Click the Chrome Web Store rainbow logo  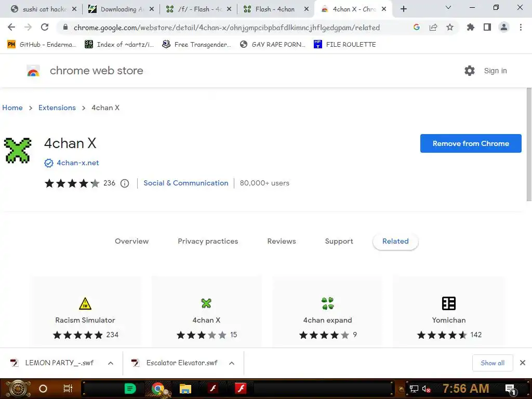click(33, 71)
